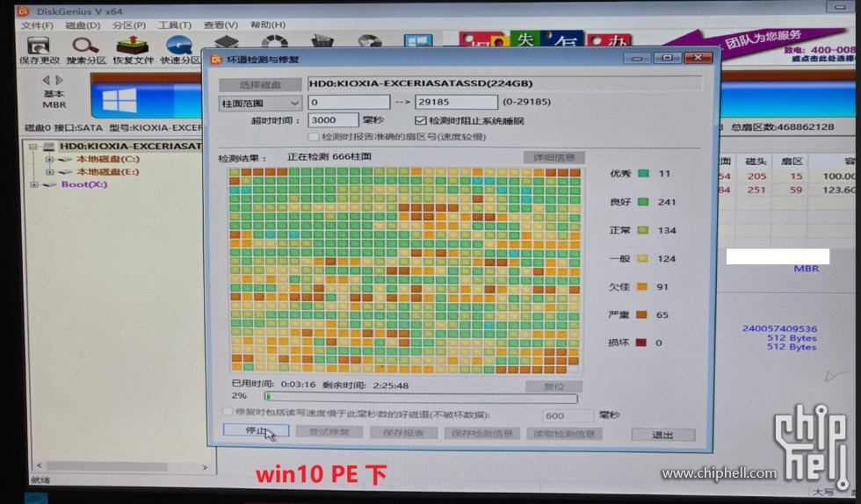
Task: Open the 工具(T) menu
Action: 175,25
